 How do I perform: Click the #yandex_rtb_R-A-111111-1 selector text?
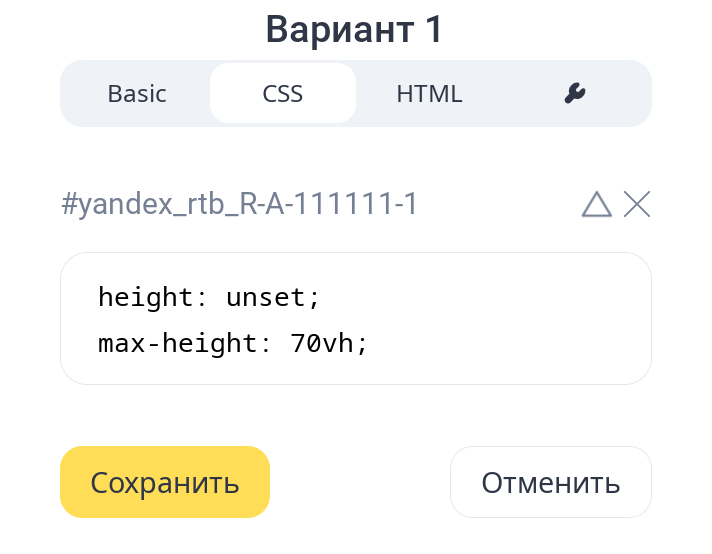(239, 205)
